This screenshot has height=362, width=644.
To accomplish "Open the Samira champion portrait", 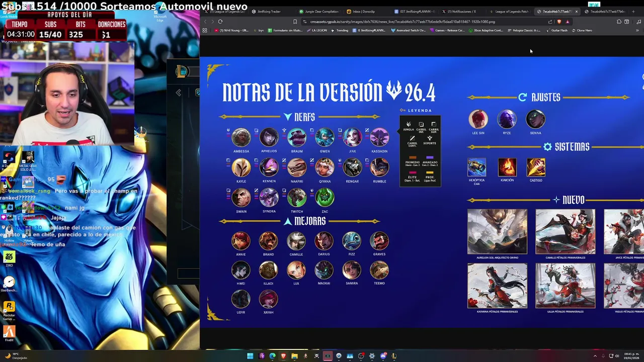I will coord(352,270).
